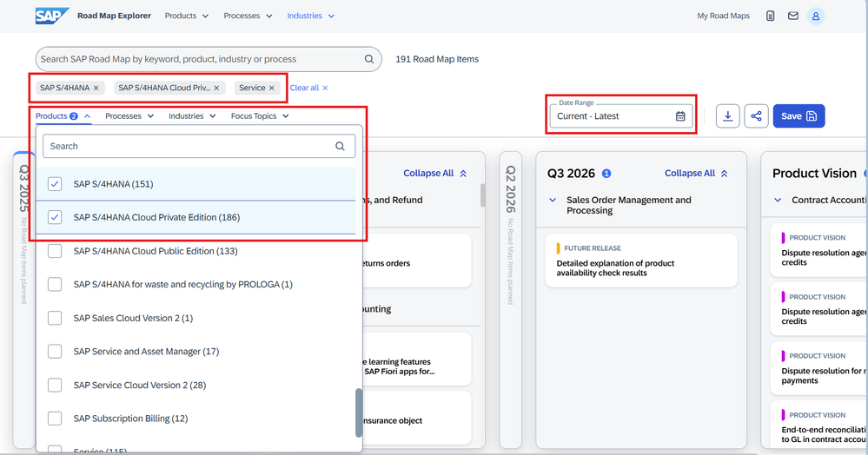Viewport: 868px width, 455px height.
Task: Click the 191 Road Map Items count
Action: (437, 59)
